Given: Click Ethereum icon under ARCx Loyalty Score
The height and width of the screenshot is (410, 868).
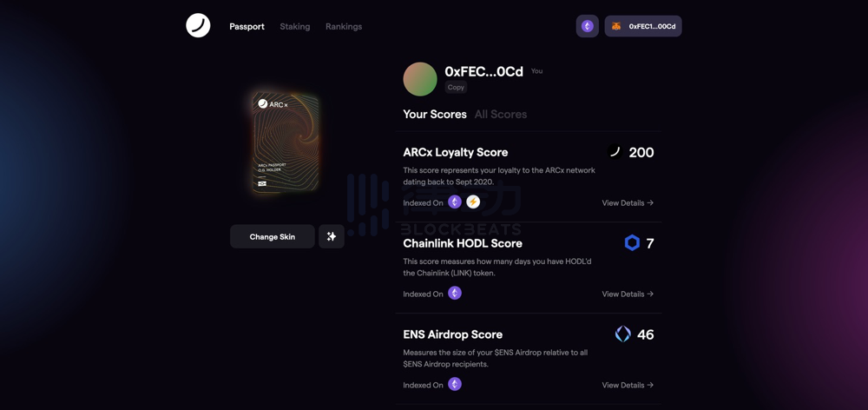Looking at the screenshot, I should [455, 202].
